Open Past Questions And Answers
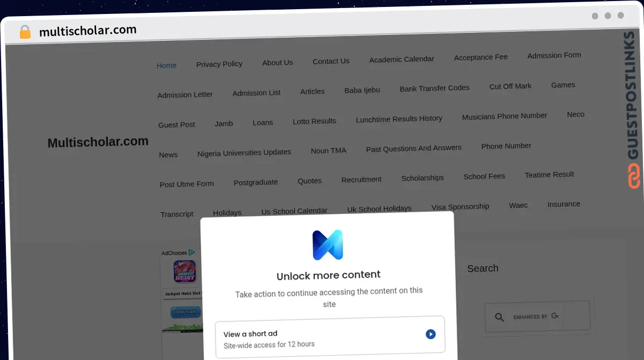Screen dimensions: 644x360 pos(413,148)
